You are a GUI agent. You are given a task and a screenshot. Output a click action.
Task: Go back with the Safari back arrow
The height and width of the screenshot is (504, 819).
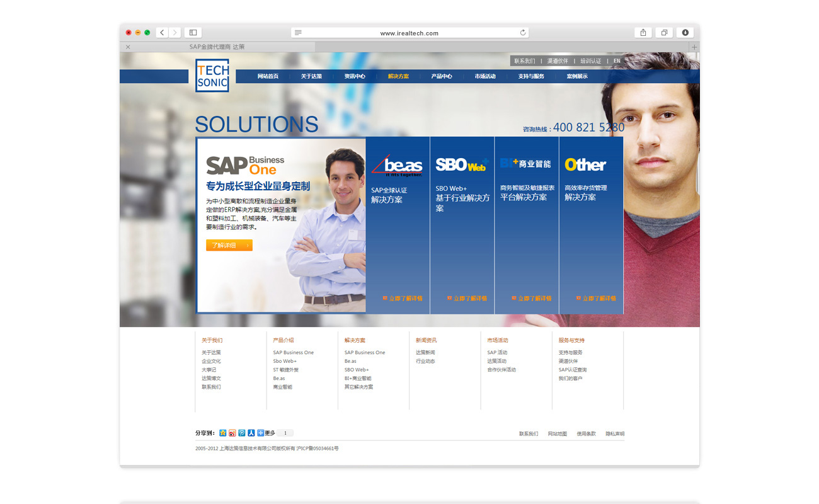162,33
